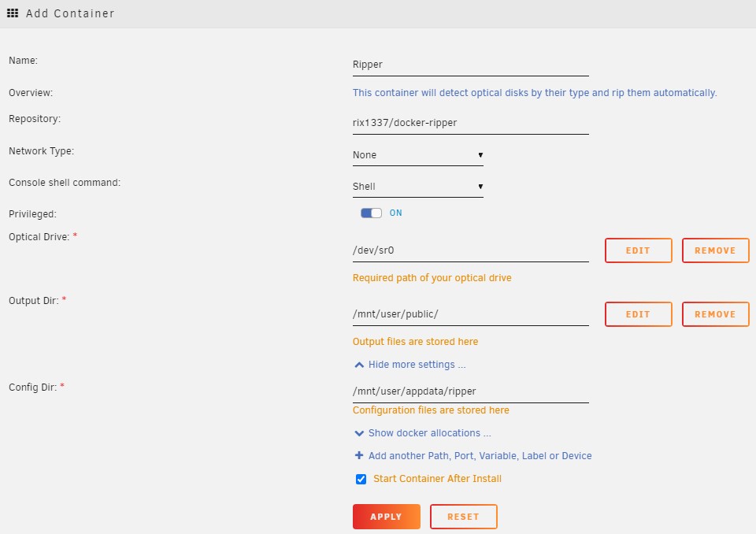Edit the Optical Drive path entry

(639, 250)
